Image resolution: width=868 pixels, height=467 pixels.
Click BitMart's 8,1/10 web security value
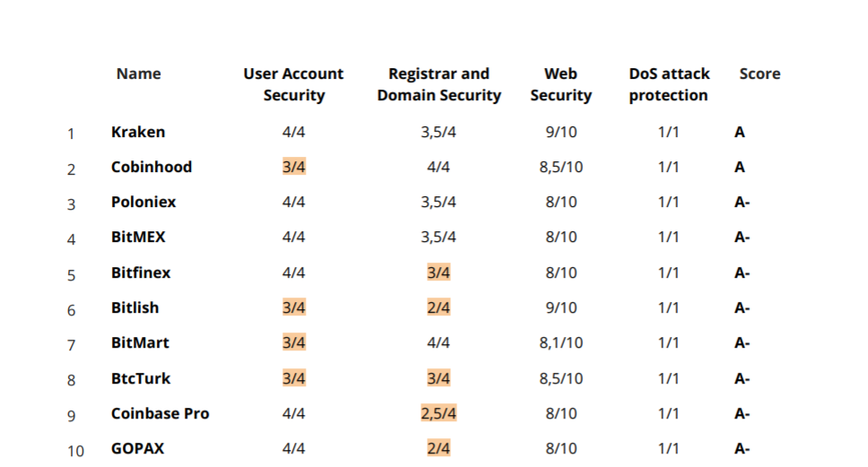[560, 342]
